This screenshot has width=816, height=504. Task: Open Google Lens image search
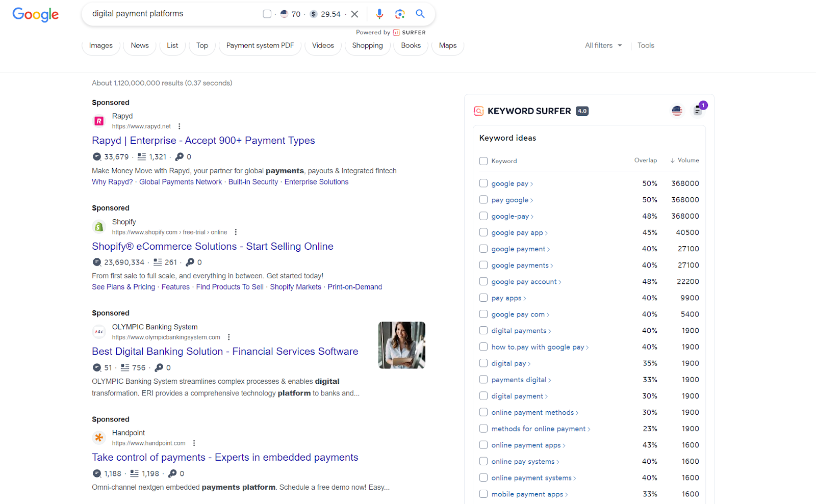click(400, 14)
